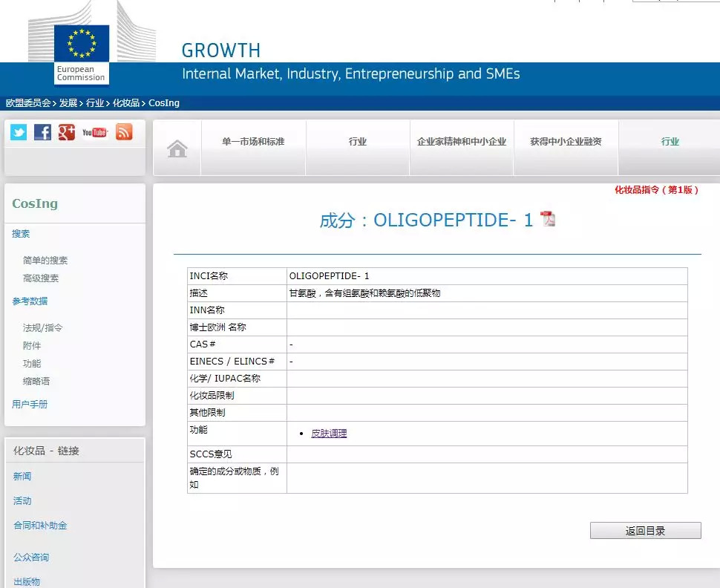Open the 用户手册 link

pyautogui.click(x=30, y=404)
